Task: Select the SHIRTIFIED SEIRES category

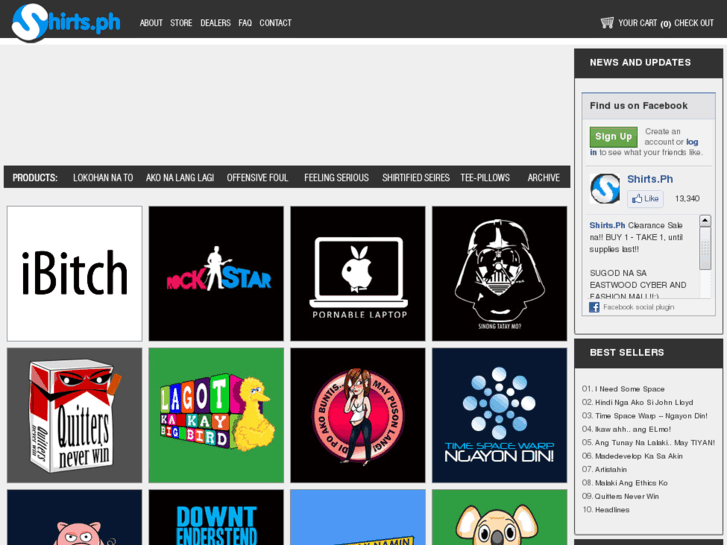Action: (x=415, y=178)
